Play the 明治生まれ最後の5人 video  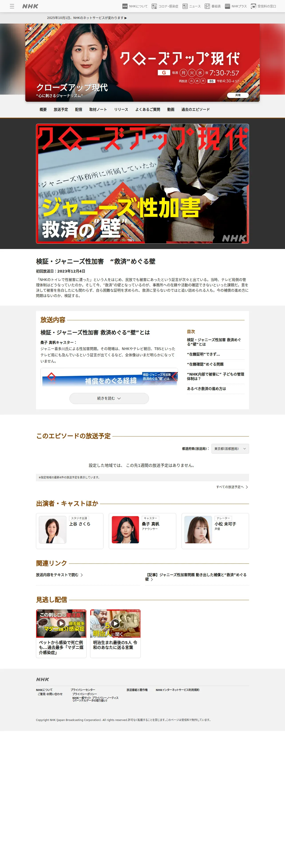tap(115, 623)
